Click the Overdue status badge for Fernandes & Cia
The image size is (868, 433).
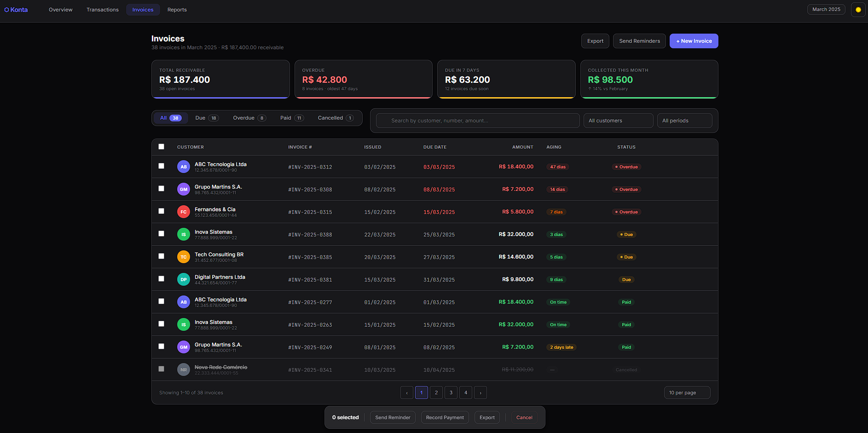[626, 212]
